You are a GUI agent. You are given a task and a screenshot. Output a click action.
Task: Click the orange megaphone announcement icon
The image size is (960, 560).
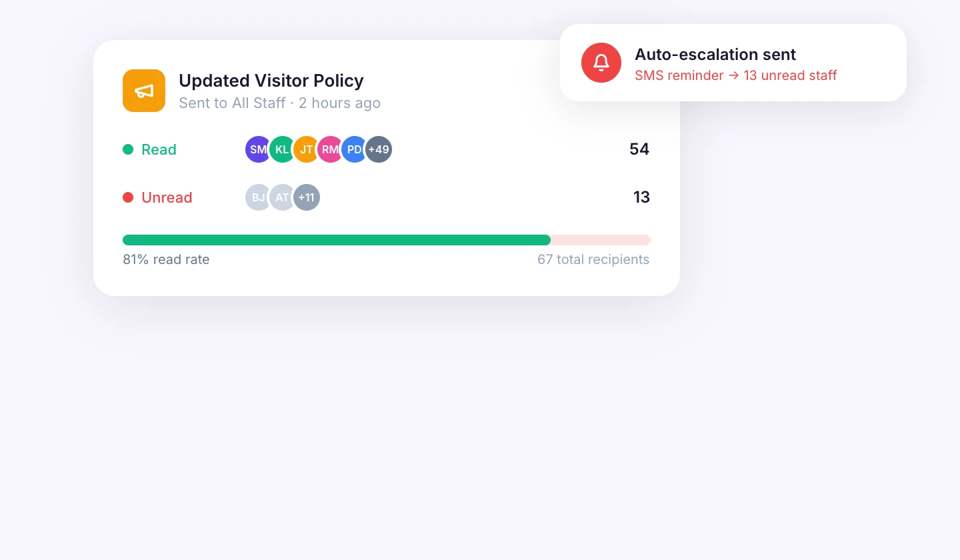tap(144, 91)
